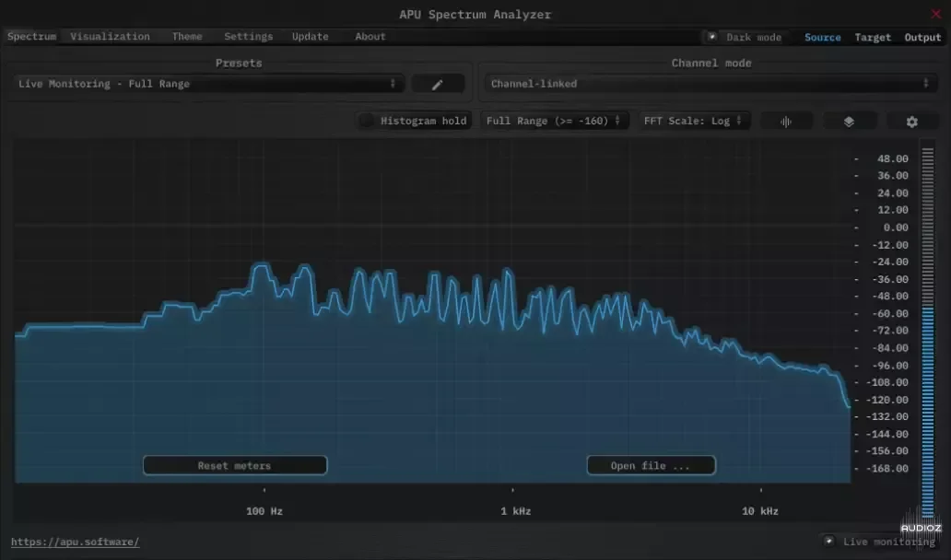Screen dimensions: 951x560
Task: Click the Channel mode heading label
Action: [711, 63]
